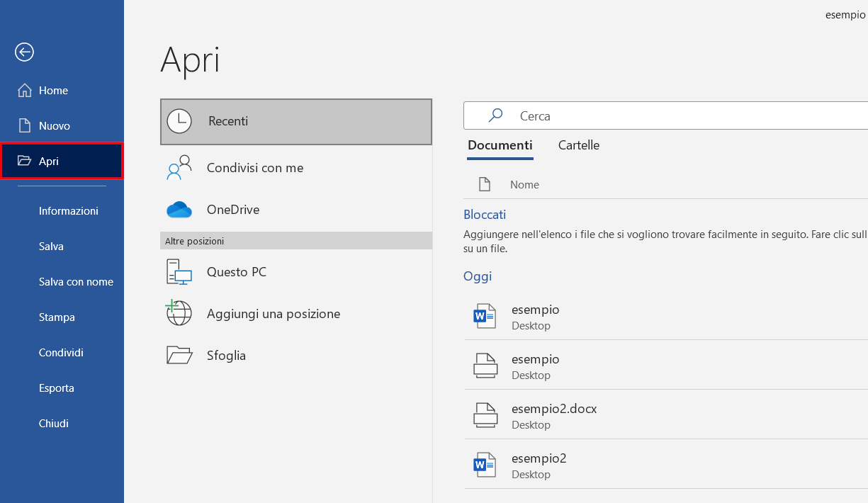Switch to the Cartelle tab
Image resolution: width=868 pixels, height=503 pixels.
tap(579, 145)
